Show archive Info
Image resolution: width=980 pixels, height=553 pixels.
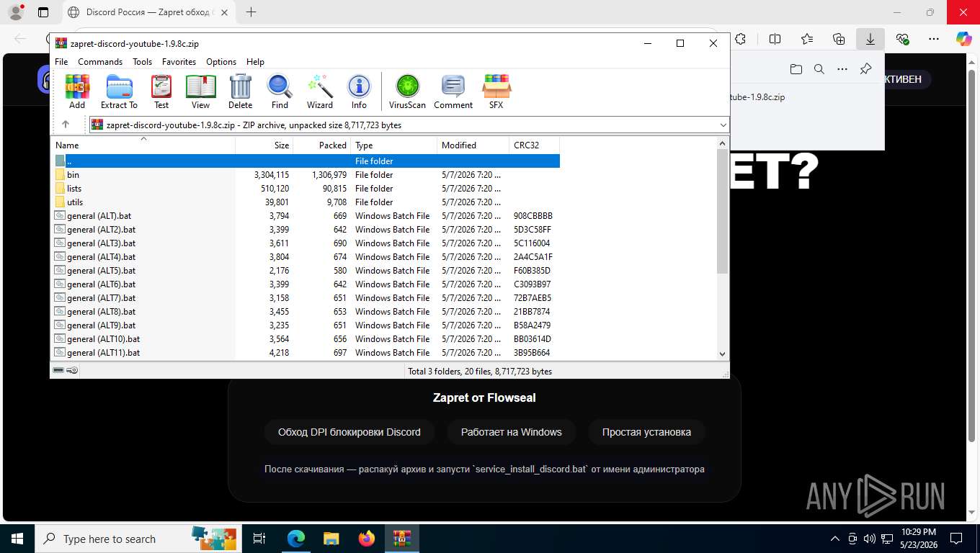[359, 91]
